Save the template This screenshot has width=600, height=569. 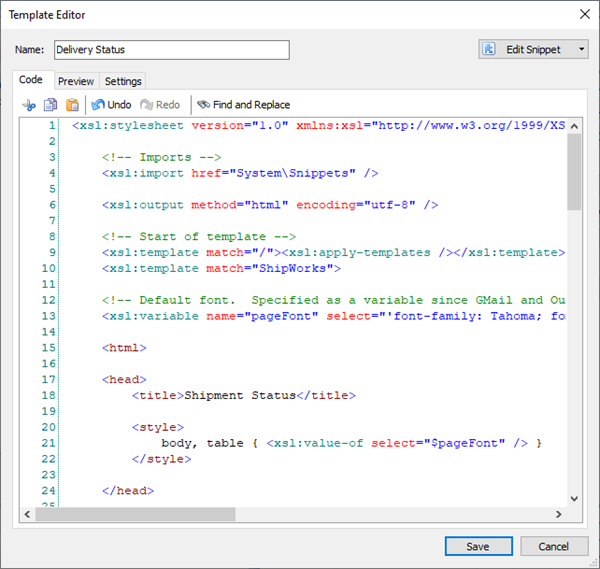[x=478, y=546]
